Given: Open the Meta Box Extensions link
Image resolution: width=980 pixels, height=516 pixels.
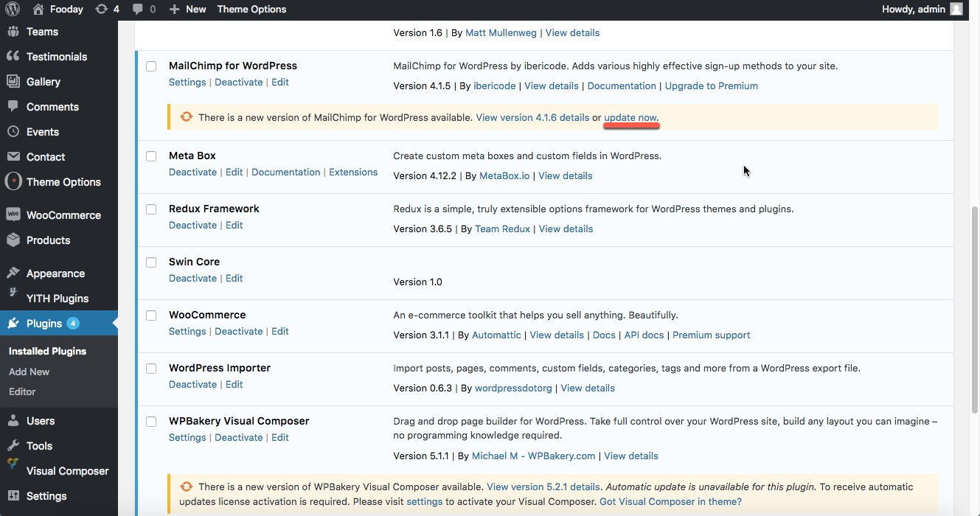Looking at the screenshot, I should pos(353,172).
